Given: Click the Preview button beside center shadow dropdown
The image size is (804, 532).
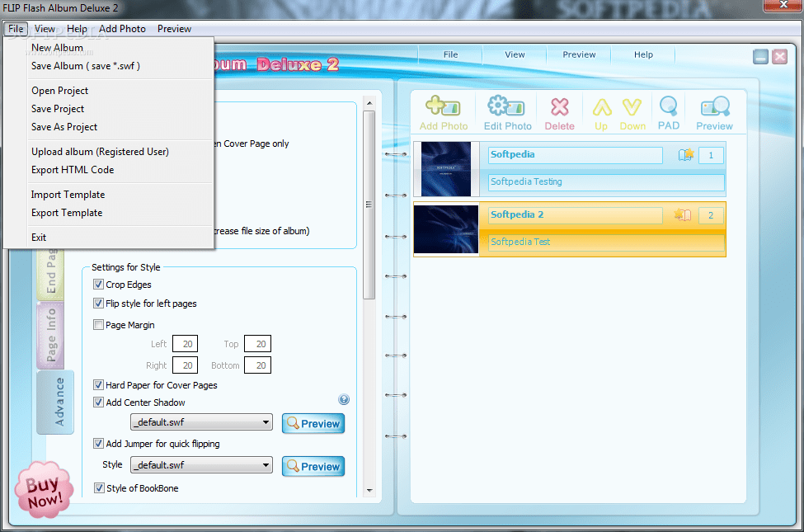Looking at the screenshot, I should (x=313, y=424).
